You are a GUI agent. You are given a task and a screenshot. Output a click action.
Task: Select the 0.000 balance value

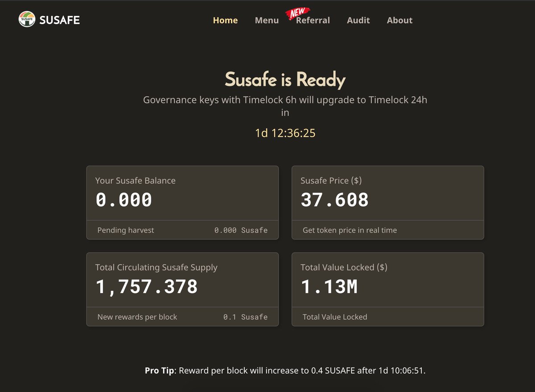tap(124, 200)
